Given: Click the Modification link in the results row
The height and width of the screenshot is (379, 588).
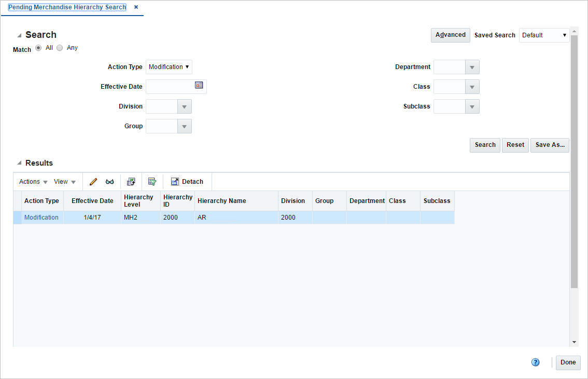Looking at the screenshot, I should click(41, 217).
